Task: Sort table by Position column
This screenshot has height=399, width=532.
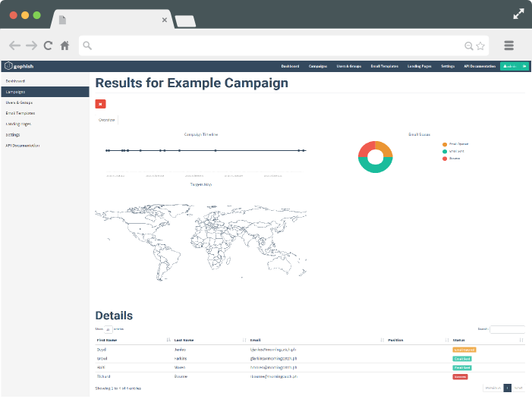Action: tap(418, 340)
